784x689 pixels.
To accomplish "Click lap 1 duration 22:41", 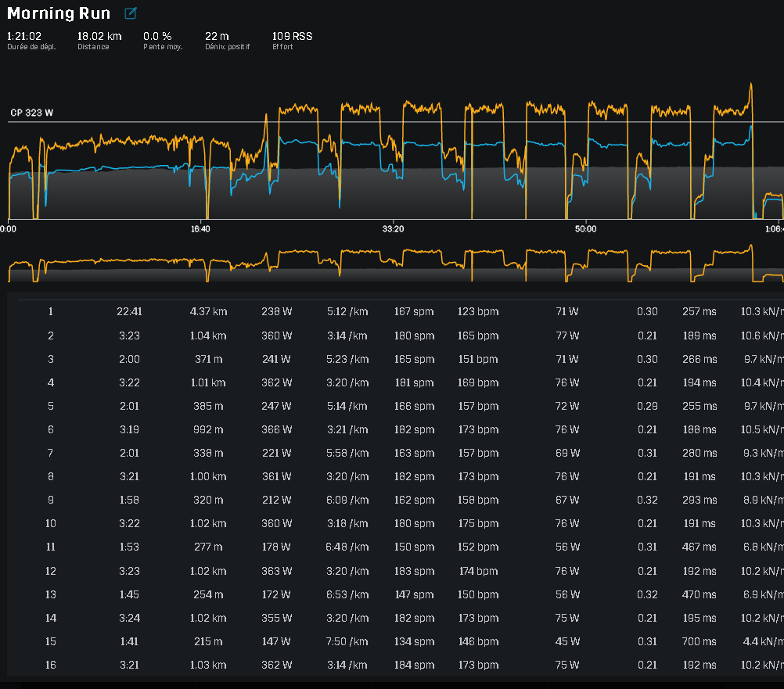I will [x=130, y=311].
